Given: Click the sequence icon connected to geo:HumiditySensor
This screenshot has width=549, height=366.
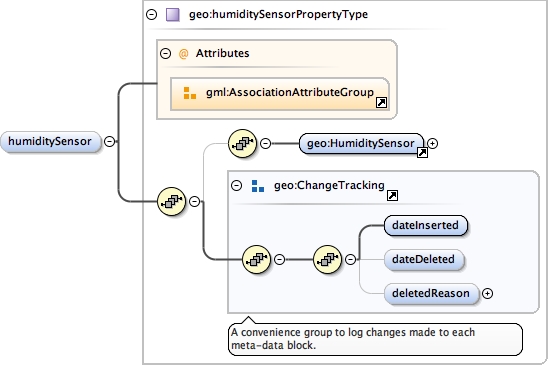Looking at the screenshot, I should [x=242, y=143].
